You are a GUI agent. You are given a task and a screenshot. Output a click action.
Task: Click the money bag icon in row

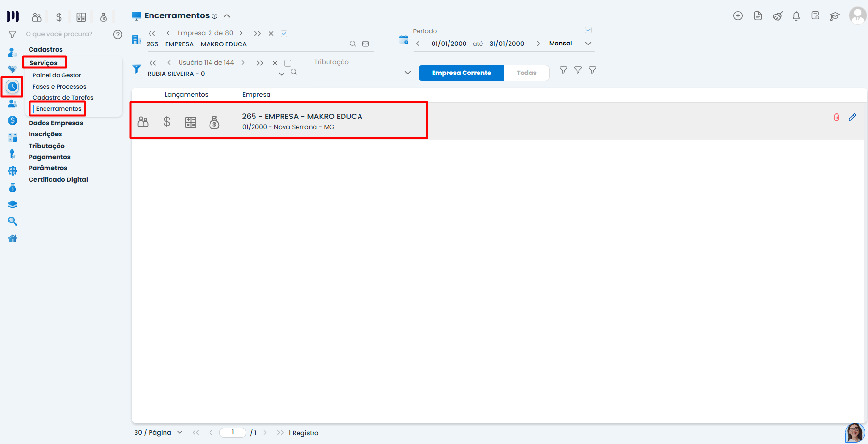[214, 122]
